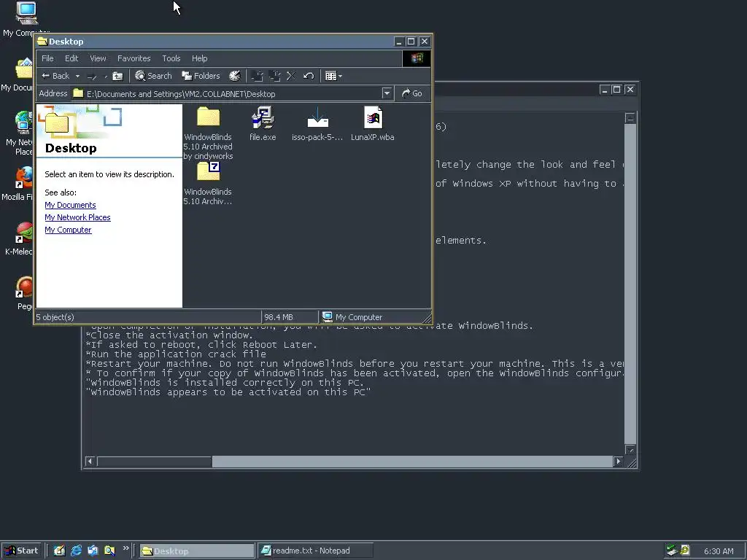Click the Undo toolbar icon
The width and height of the screenshot is (747, 560).
click(x=309, y=76)
